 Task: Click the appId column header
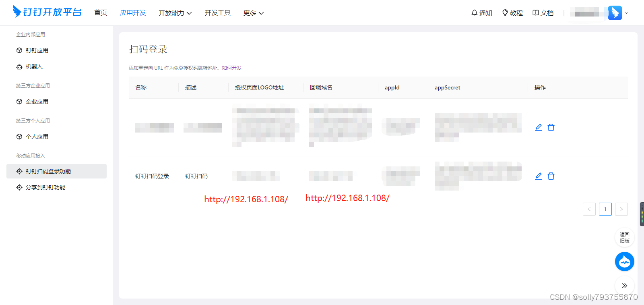point(392,87)
